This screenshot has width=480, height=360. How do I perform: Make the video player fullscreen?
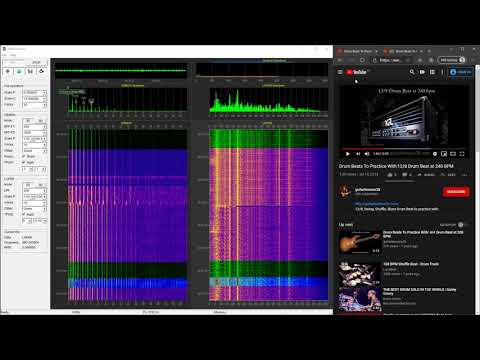tap(462, 154)
